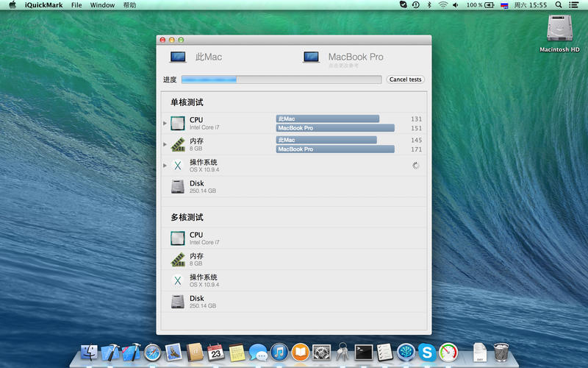Expand the single-core 操作系统 result row

click(165, 165)
